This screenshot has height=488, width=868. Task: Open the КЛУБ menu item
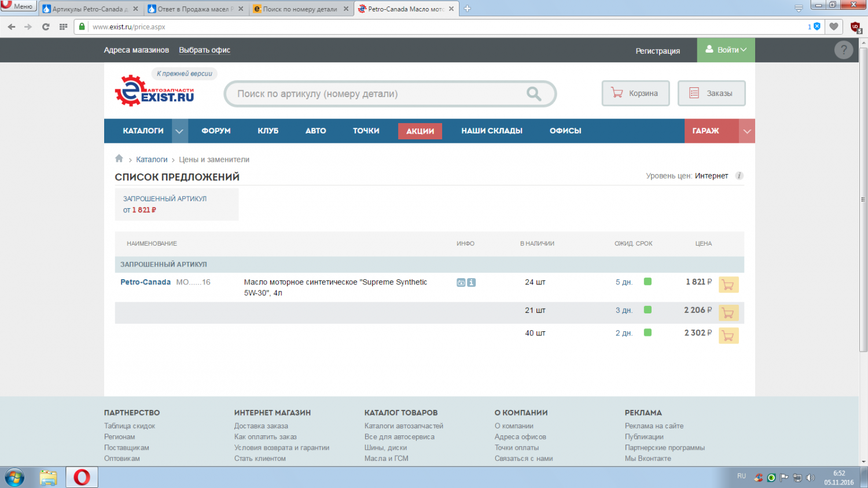point(268,131)
